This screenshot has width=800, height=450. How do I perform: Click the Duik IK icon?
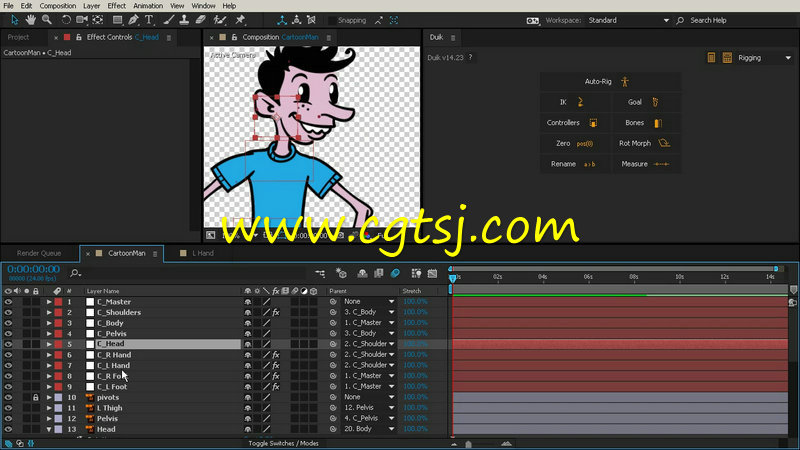tap(580, 102)
